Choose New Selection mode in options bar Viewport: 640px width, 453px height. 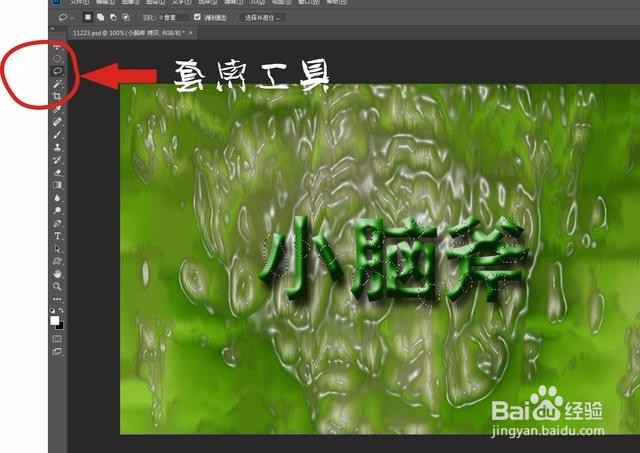pos(87,18)
